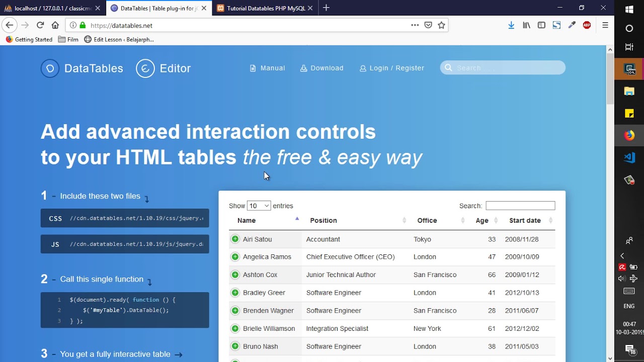The width and height of the screenshot is (644, 362).
Task: Toggle the sidebar icon in toolbar
Action: pos(541,25)
